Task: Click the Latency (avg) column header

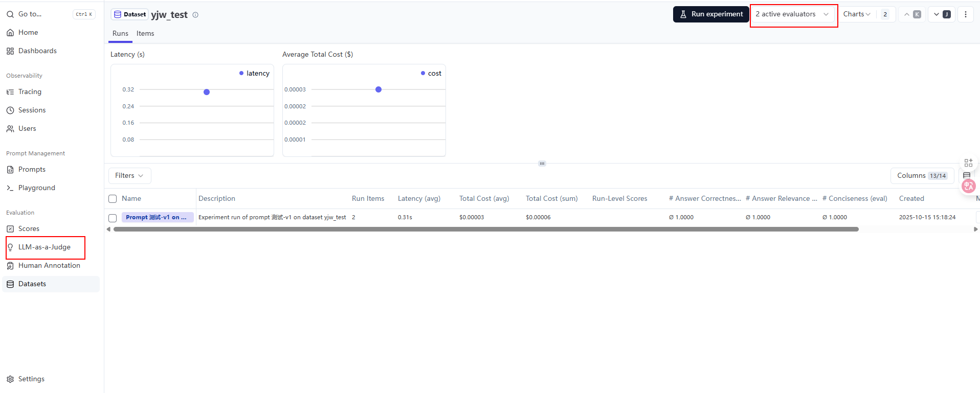Action: click(x=419, y=199)
